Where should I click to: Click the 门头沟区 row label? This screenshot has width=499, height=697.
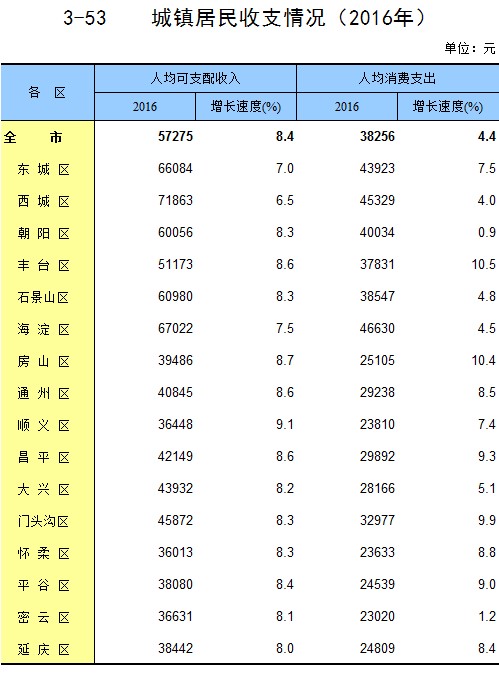pyautogui.click(x=44, y=521)
